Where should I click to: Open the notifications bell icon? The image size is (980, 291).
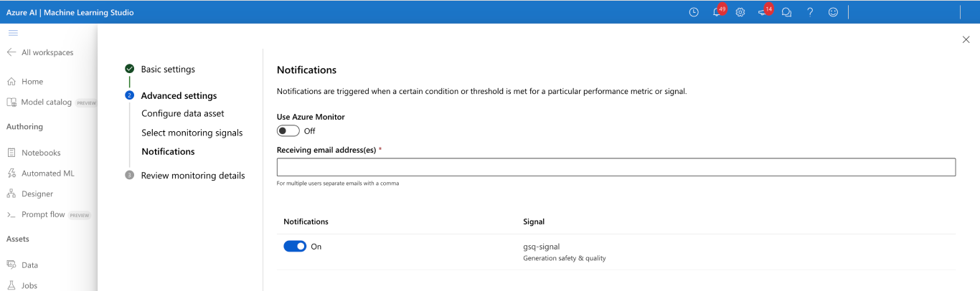tap(717, 12)
